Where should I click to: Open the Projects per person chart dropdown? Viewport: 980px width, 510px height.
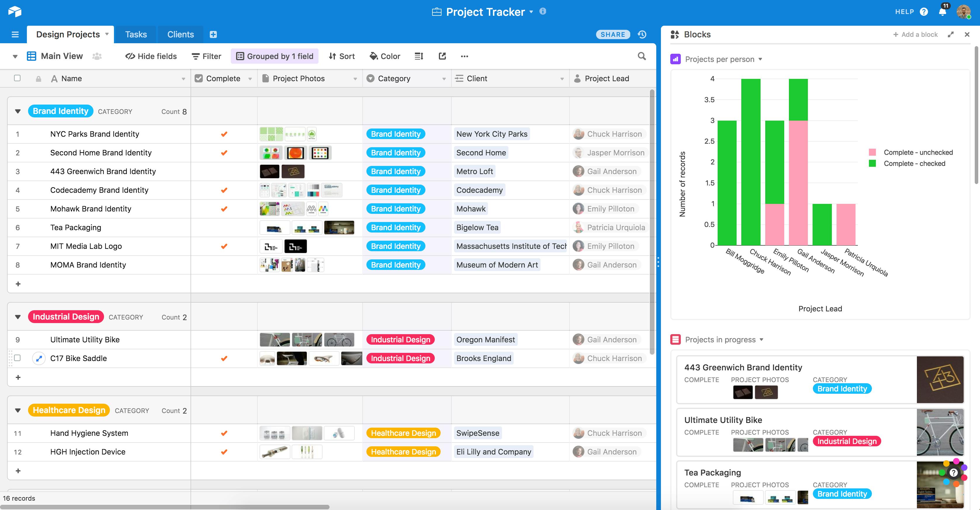(760, 59)
